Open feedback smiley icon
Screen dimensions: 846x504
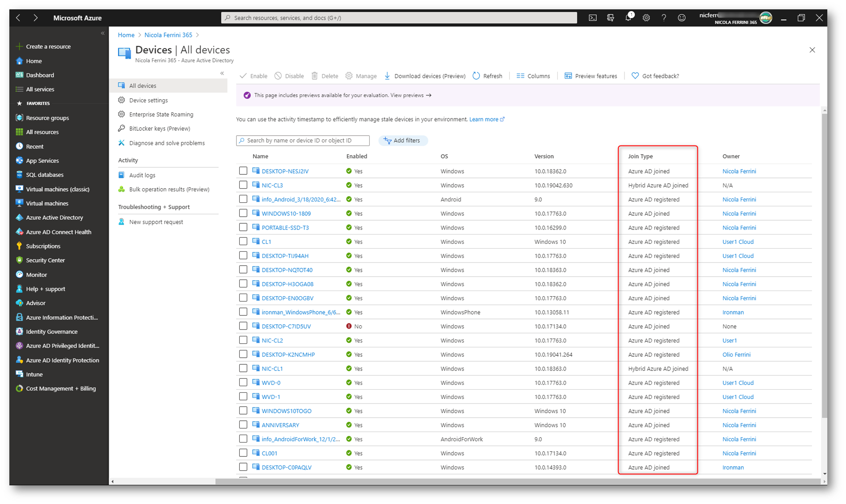pos(681,18)
